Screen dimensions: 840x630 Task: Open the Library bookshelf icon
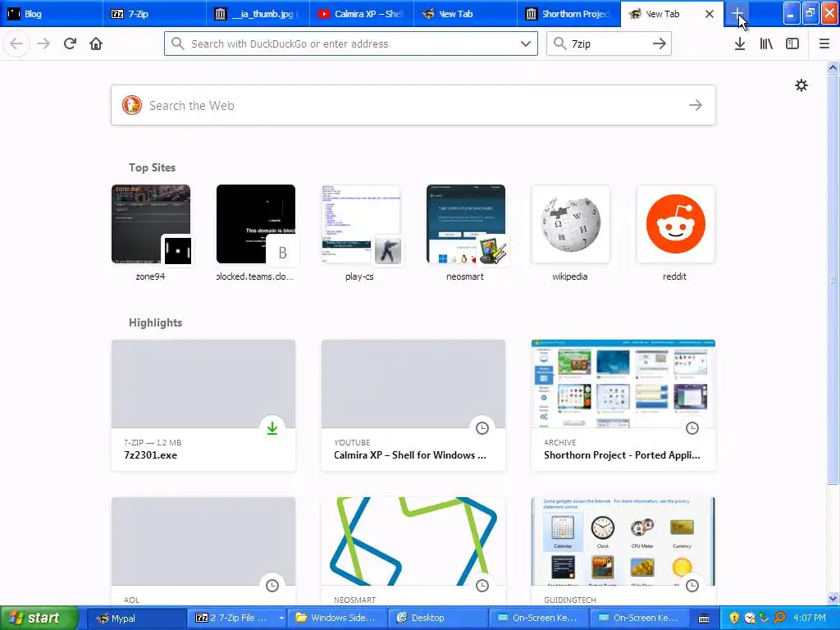766,43
